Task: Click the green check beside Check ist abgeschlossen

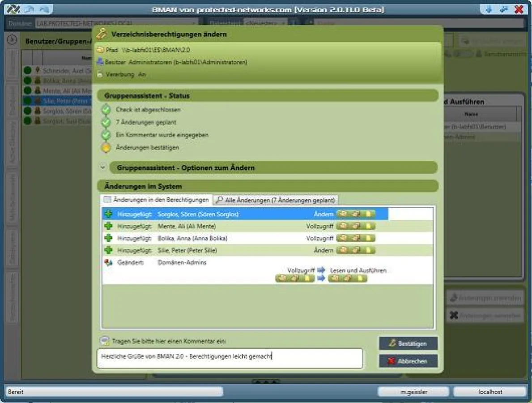Action: pyautogui.click(x=106, y=109)
